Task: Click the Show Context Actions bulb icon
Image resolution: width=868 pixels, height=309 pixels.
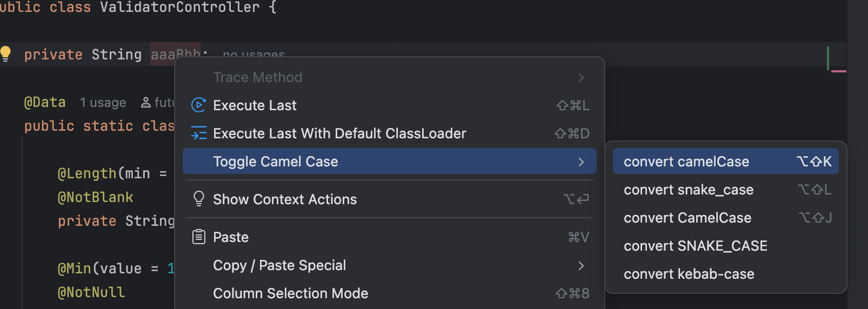Action: tap(199, 199)
